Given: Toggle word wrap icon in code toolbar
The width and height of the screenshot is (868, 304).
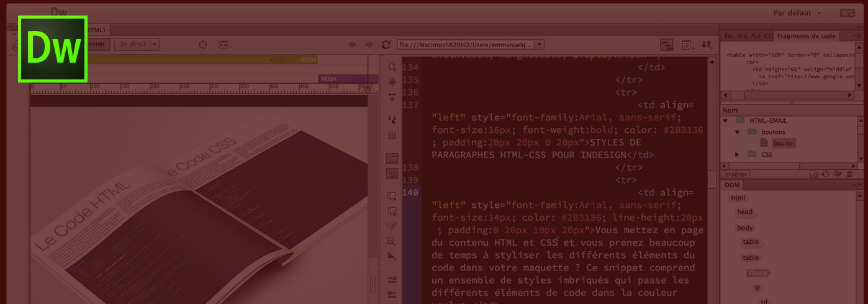Looking at the screenshot, I should point(392,174).
